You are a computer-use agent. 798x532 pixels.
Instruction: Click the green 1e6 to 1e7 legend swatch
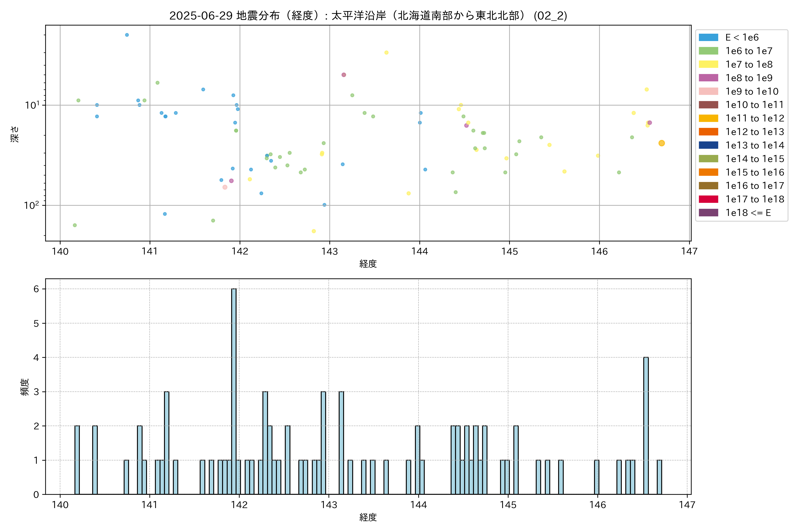[x=708, y=51]
